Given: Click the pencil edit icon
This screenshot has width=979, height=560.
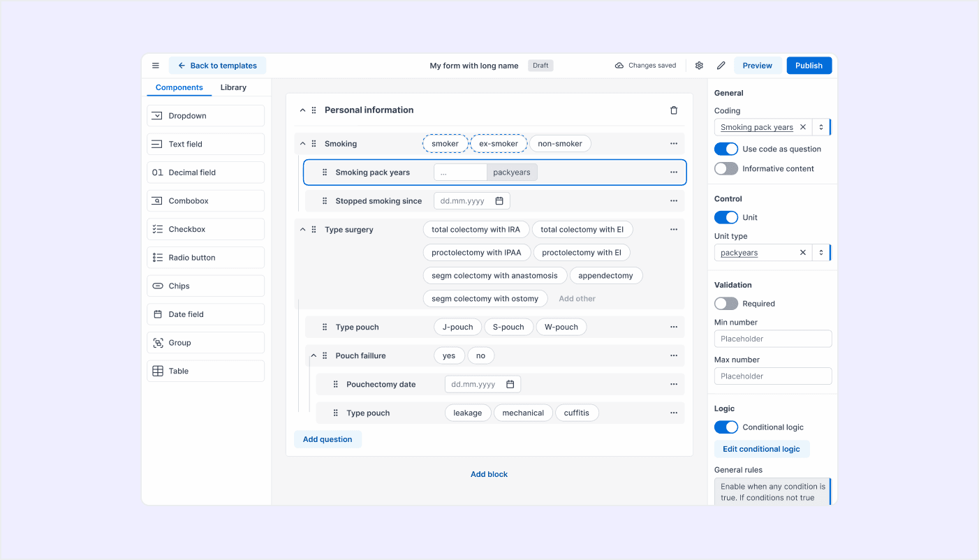Looking at the screenshot, I should [x=721, y=66].
